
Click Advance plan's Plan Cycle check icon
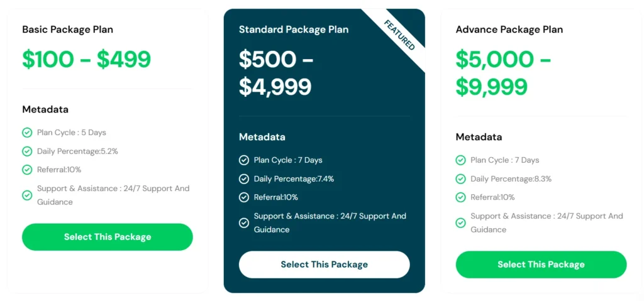coord(461,160)
